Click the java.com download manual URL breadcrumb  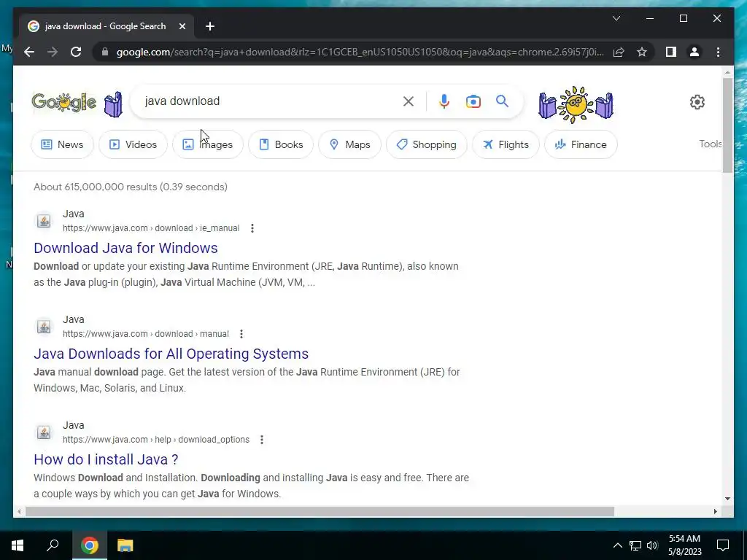click(146, 334)
